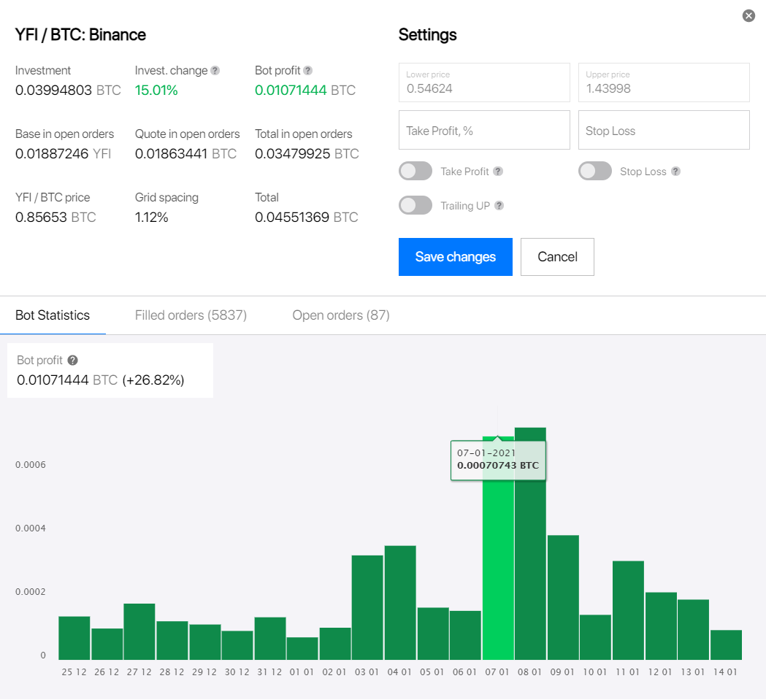Open the chart Bot profit help icon

[x=73, y=361]
